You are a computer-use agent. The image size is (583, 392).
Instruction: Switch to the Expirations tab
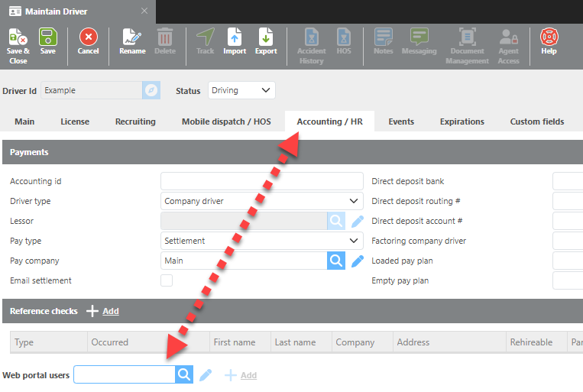[462, 121]
